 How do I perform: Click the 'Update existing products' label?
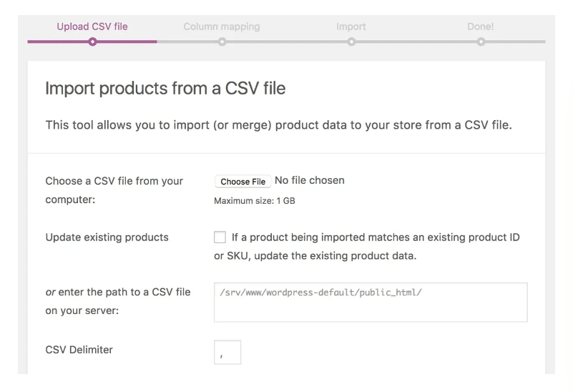point(107,237)
